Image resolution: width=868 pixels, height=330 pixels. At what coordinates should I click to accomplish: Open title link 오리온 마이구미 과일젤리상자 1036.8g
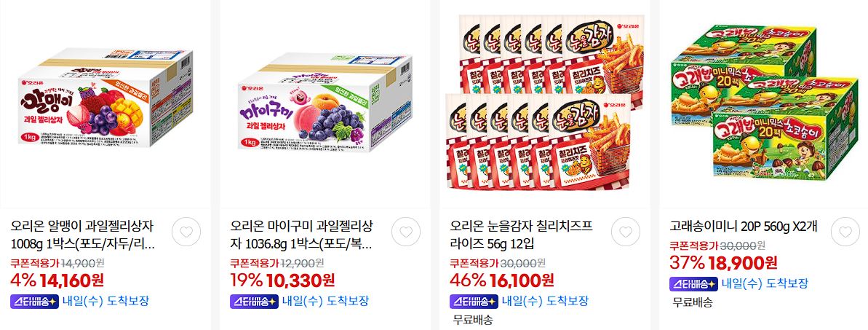point(302,235)
